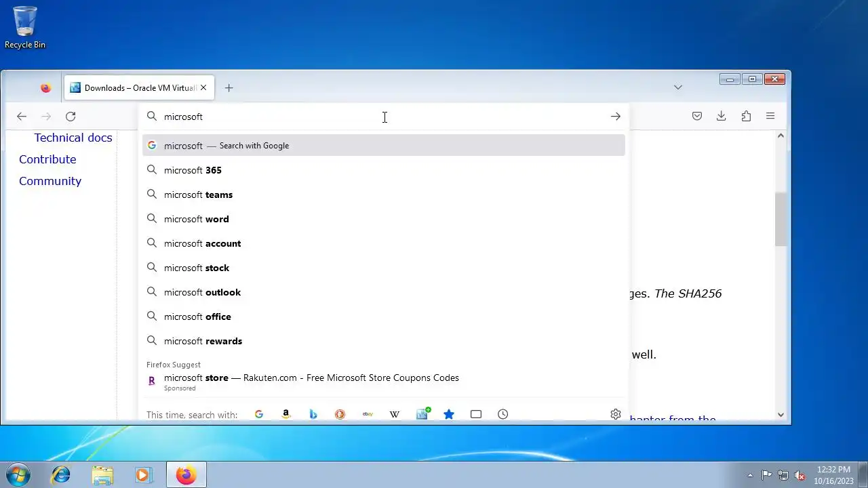Image resolution: width=868 pixels, height=488 pixels.
Task: Choose the 'microsoft rewards' suggestion
Action: pyautogui.click(x=384, y=341)
